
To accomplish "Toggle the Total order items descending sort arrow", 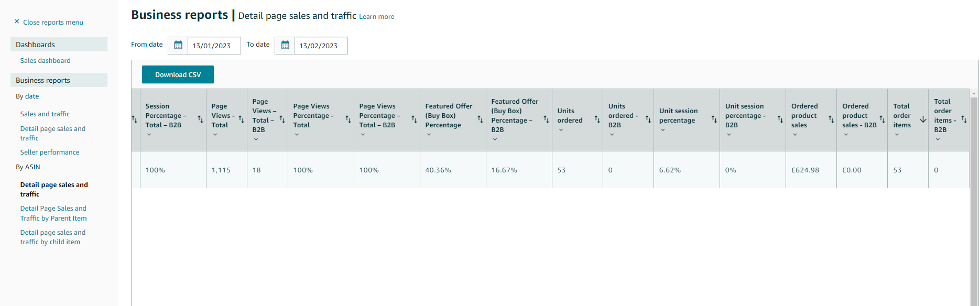I will [x=923, y=119].
